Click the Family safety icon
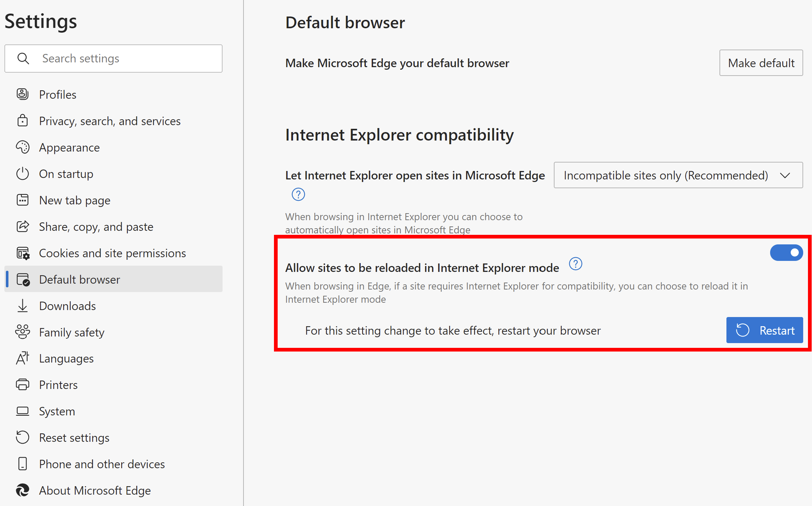This screenshot has height=506, width=812. [x=22, y=332]
